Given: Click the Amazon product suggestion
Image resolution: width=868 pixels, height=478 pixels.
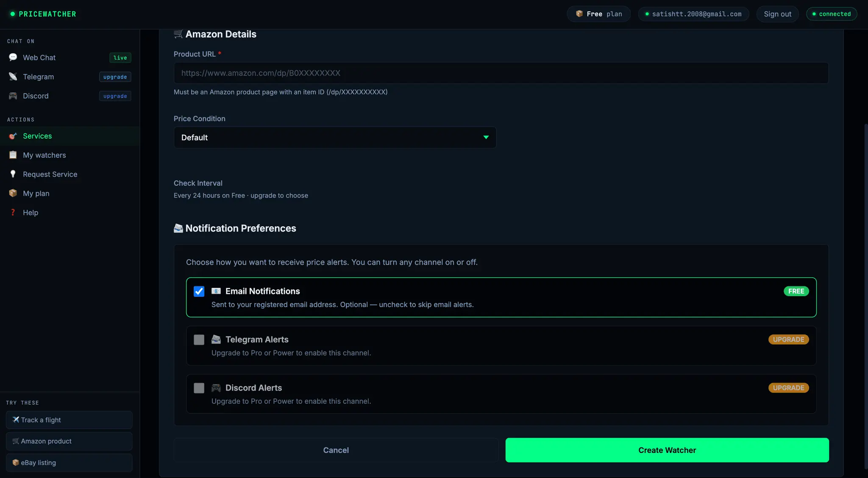Looking at the screenshot, I should click(x=69, y=441).
